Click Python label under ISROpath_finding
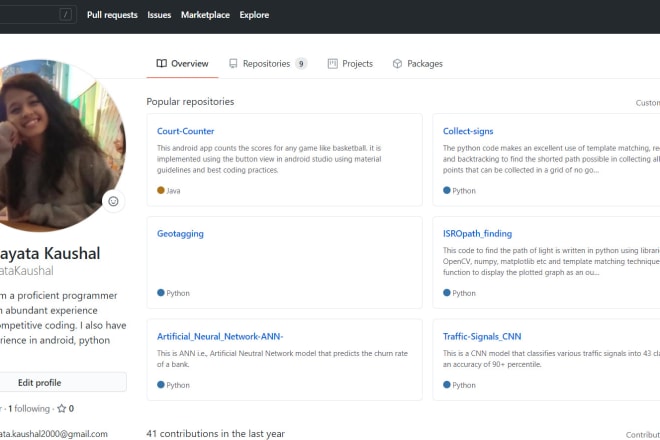Image resolution: width=660 pixels, height=440 pixels. [464, 293]
